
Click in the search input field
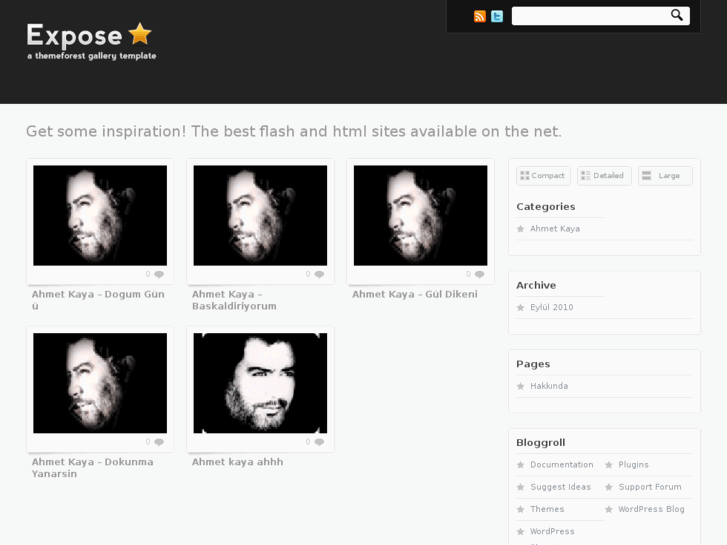(x=590, y=16)
